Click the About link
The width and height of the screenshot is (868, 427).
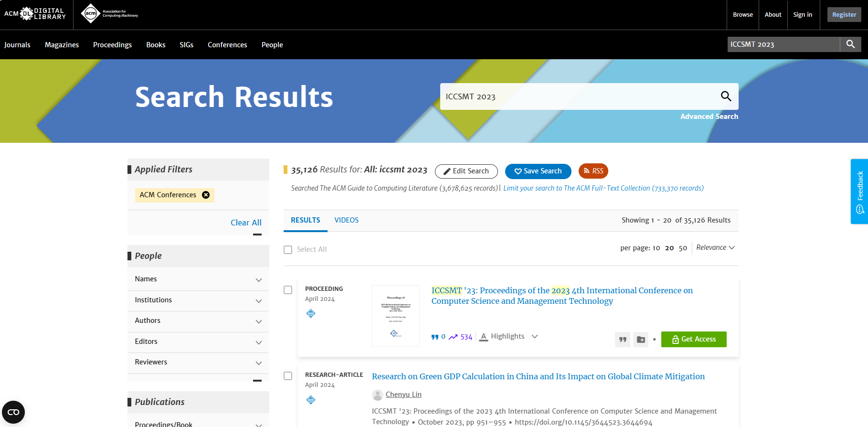point(773,15)
